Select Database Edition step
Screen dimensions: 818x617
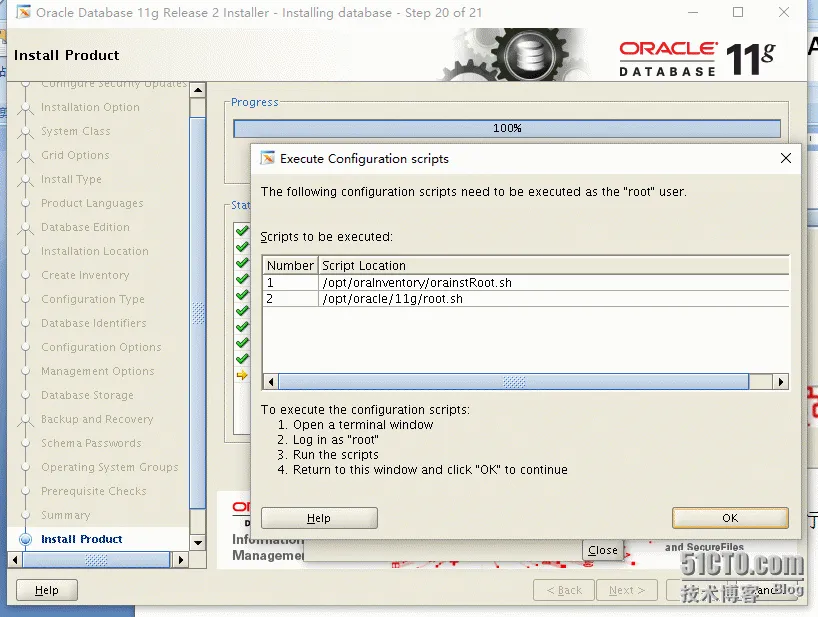tap(85, 227)
